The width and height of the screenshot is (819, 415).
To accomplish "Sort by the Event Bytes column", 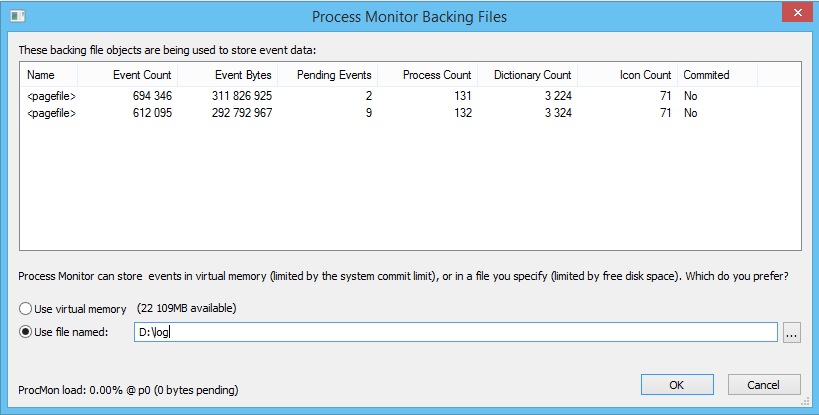I will tap(243, 75).
